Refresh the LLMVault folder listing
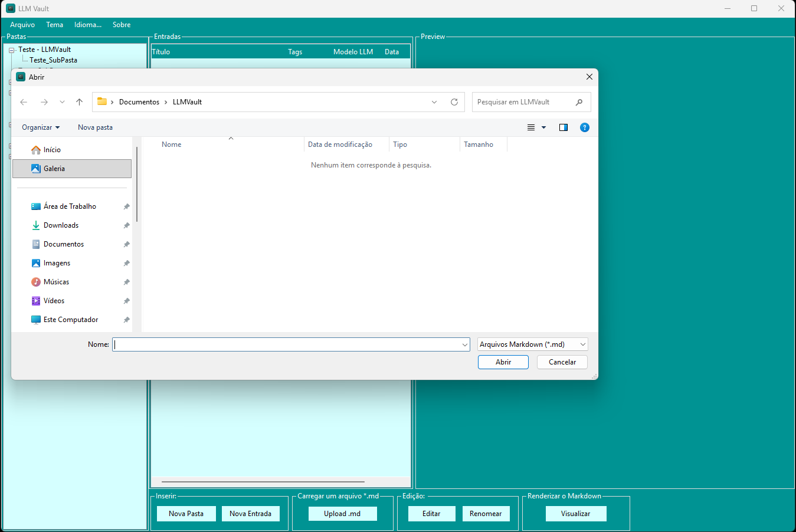796x532 pixels. click(454, 102)
